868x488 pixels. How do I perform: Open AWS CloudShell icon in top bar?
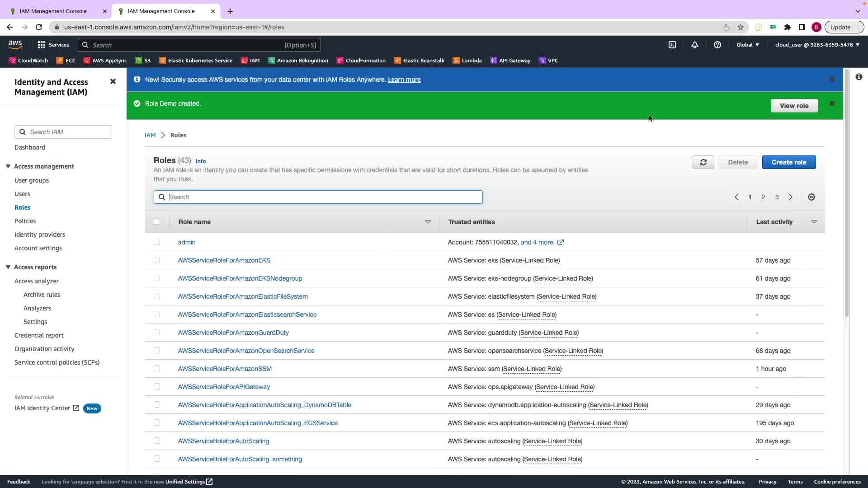tap(672, 45)
